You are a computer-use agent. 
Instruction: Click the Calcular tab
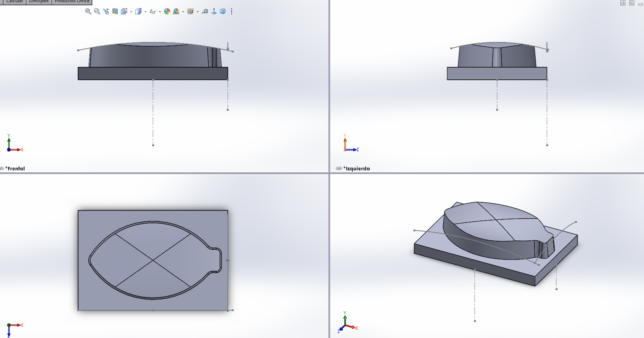14,2
